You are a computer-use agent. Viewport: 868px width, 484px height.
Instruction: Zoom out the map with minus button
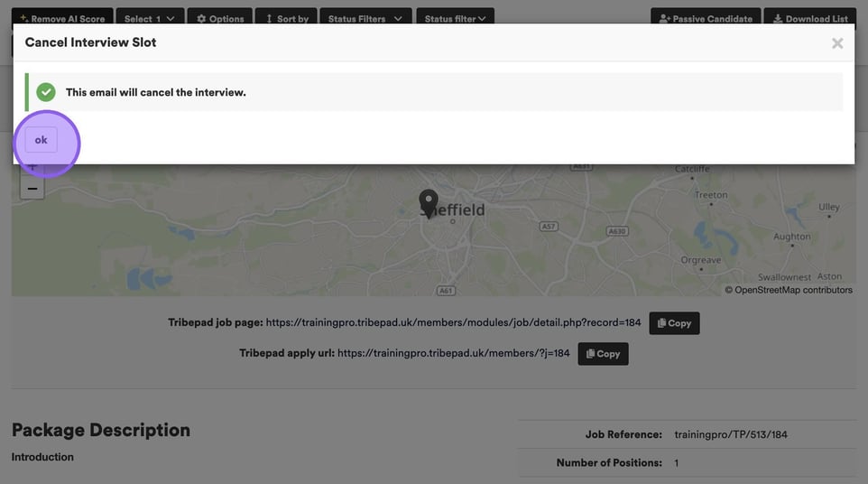32,189
